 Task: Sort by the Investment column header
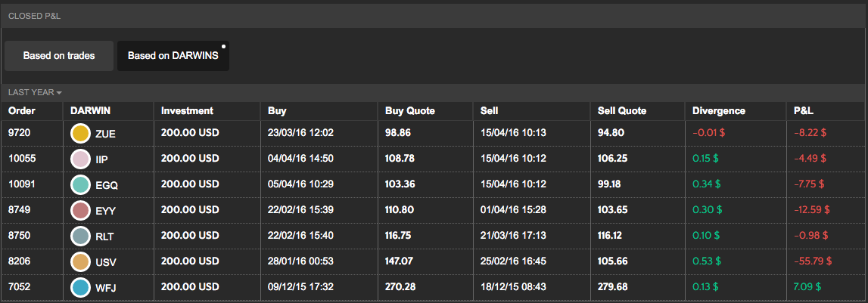coord(187,111)
